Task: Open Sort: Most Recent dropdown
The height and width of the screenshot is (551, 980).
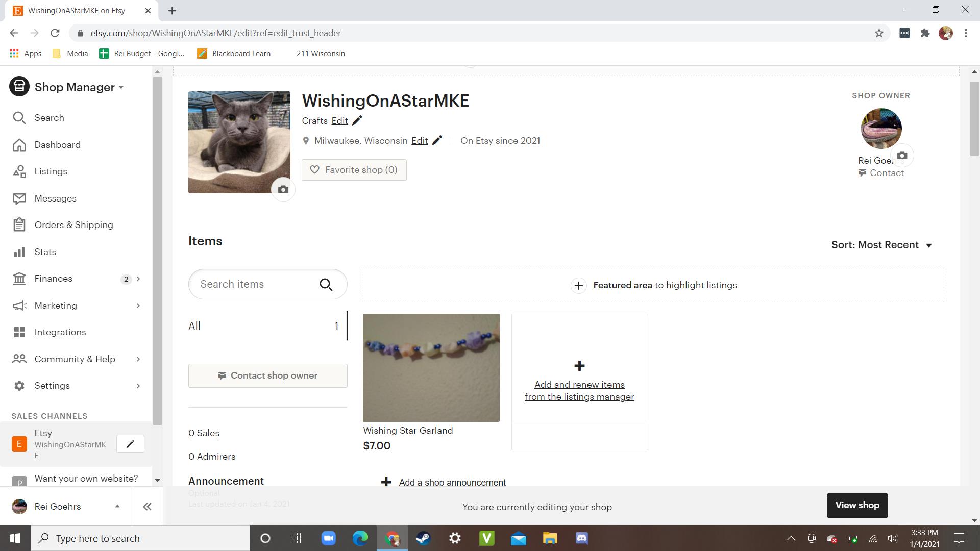Action: [x=881, y=245]
